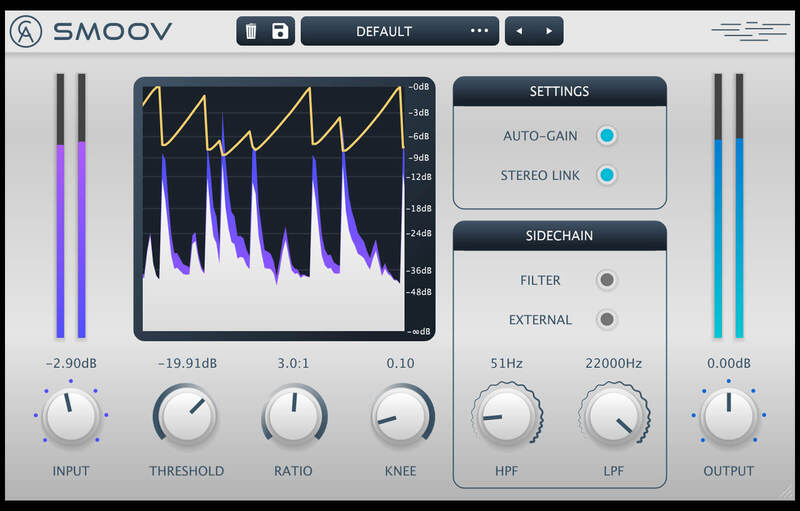Click the trash icon to delete preset
This screenshot has width=800, height=511.
point(251,32)
